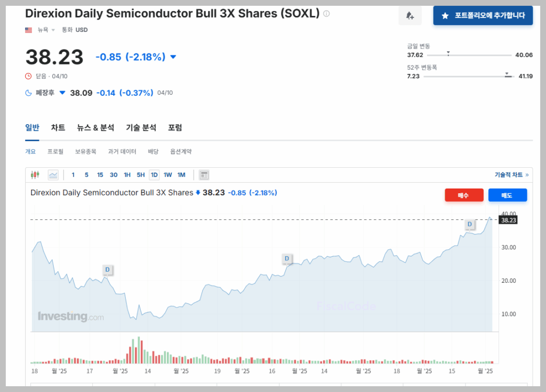Click the after-hours refresh icon next to 폐장후
The image size is (546, 392).
click(28, 93)
